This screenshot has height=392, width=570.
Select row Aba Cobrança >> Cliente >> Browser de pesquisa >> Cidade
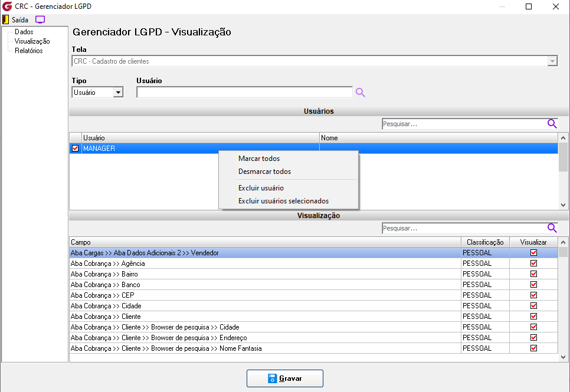click(265, 327)
